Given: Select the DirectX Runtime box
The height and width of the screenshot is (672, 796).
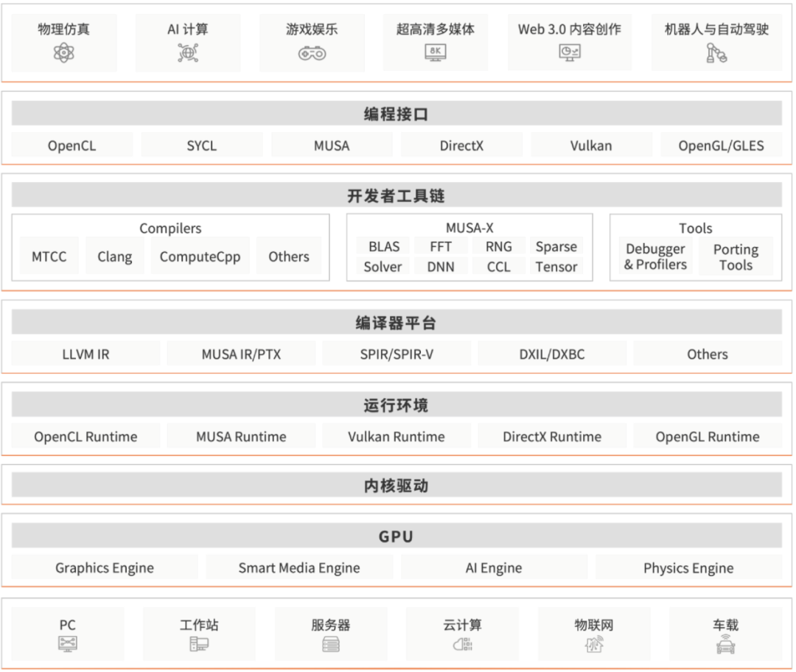Looking at the screenshot, I should click(552, 436).
